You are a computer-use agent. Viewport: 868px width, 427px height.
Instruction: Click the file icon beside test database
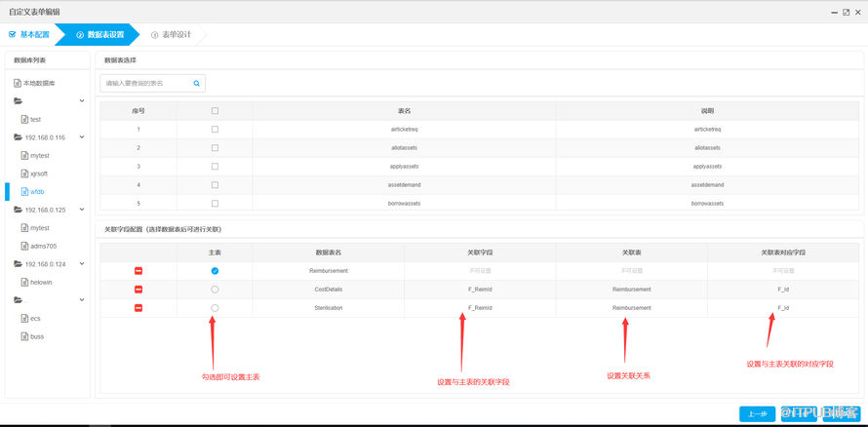(24, 119)
